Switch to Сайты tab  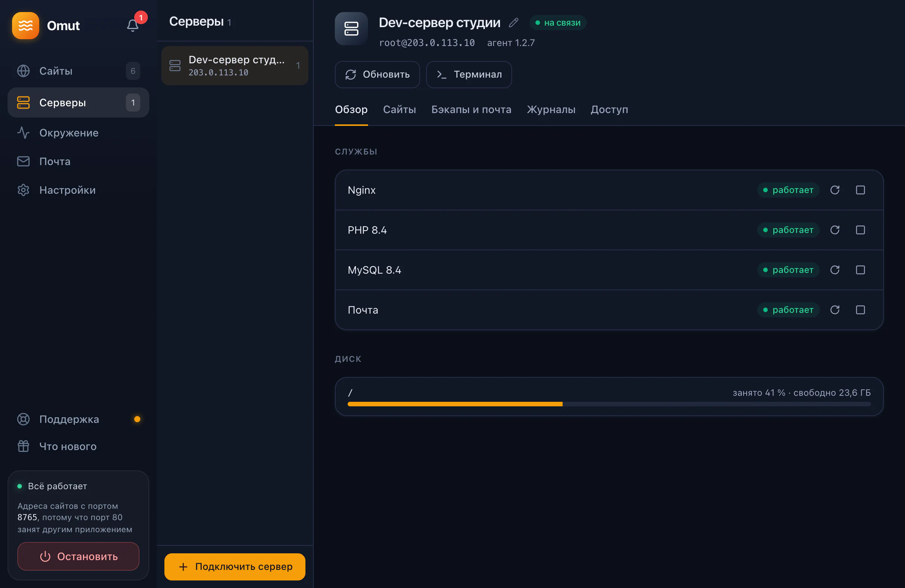tap(399, 110)
